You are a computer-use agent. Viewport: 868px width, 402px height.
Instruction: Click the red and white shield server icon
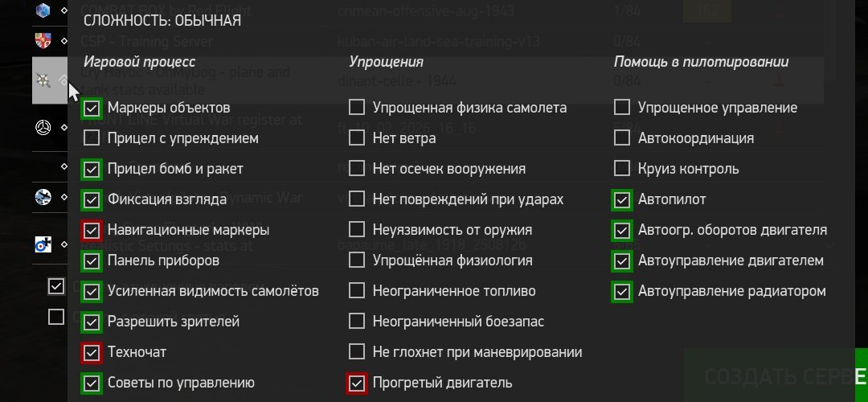(43, 39)
